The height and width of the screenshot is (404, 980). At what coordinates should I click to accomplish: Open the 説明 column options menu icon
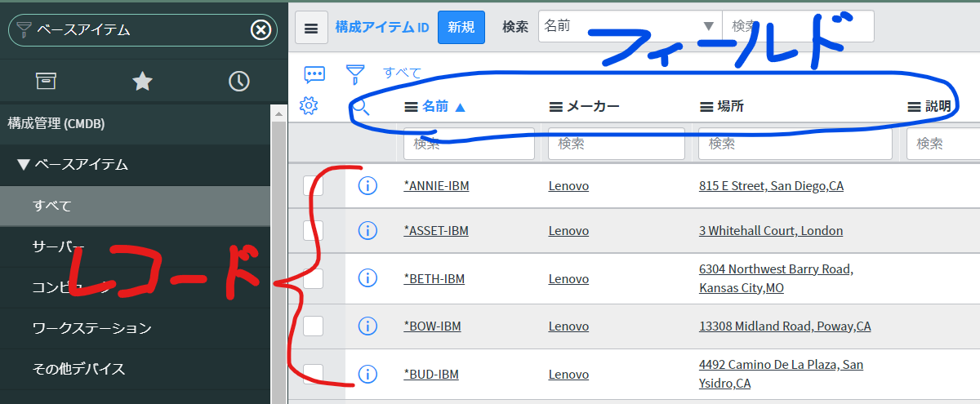point(914,106)
